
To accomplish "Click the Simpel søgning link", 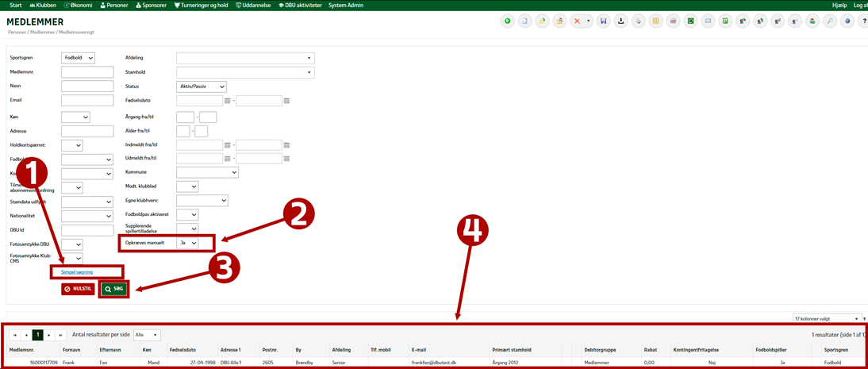I will [77, 272].
